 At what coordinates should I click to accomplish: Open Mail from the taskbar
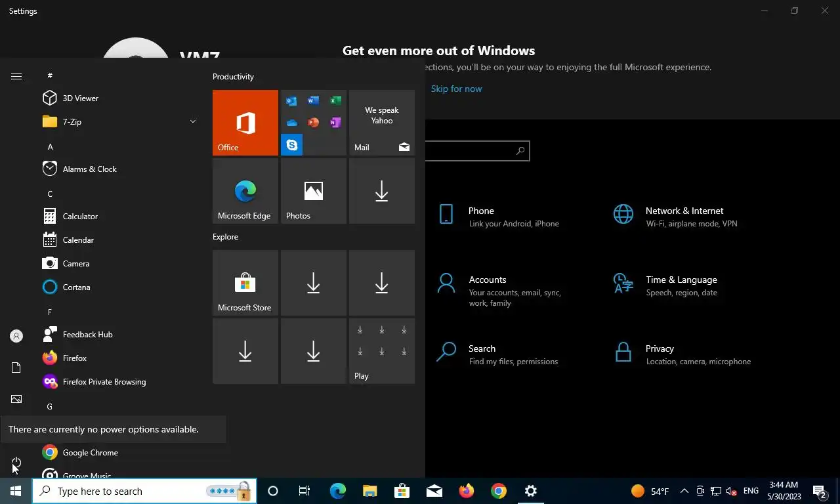coord(434,491)
